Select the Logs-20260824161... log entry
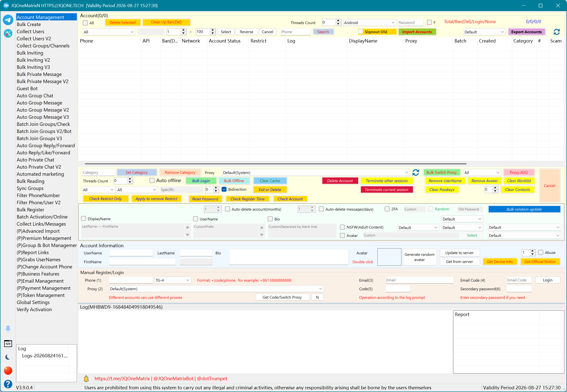This screenshot has height=392, width=567. (45, 356)
